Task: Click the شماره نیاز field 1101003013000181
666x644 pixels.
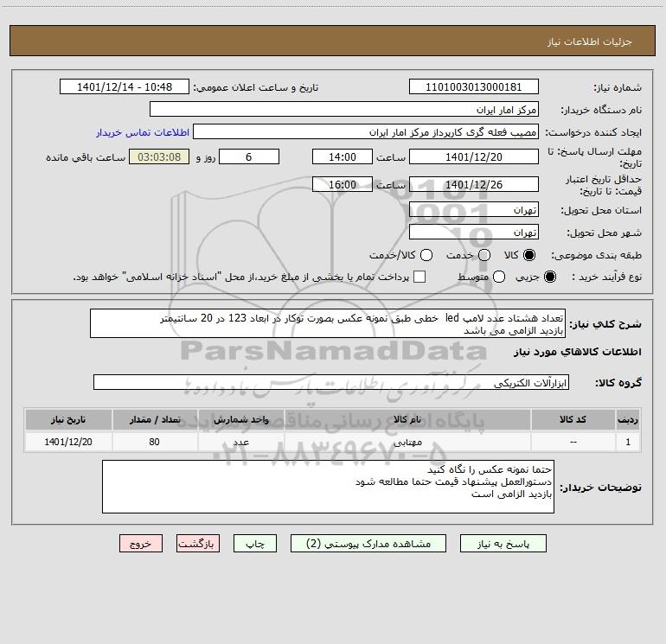Action: click(x=474, y=86)
